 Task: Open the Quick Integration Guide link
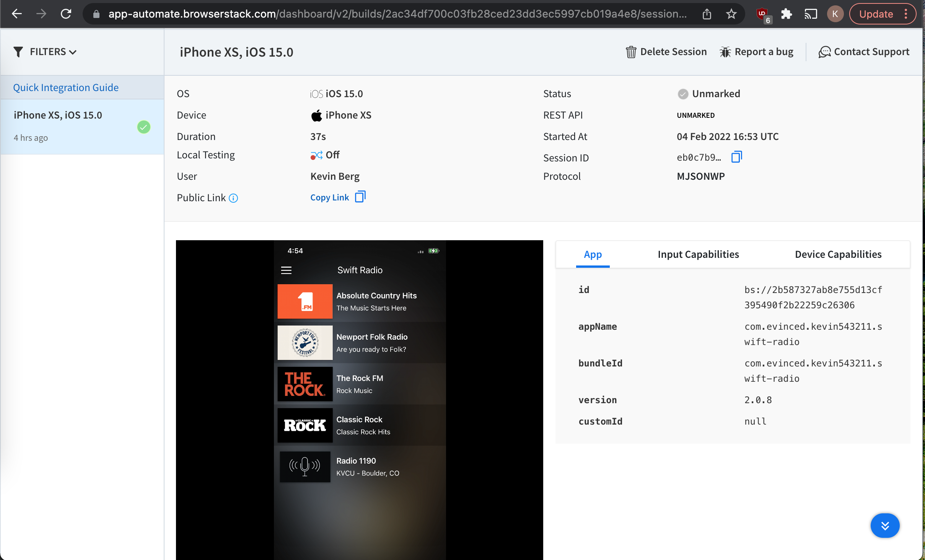pos(66,88)
